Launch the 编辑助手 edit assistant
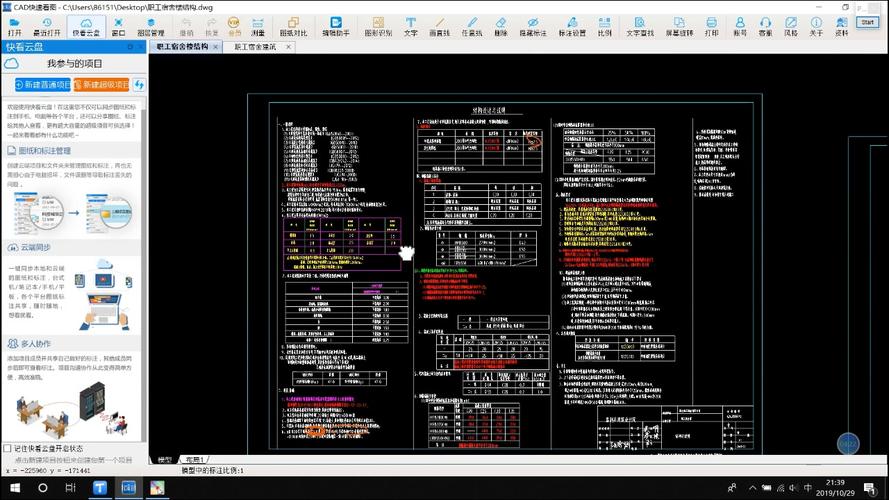Viewport: 889px width, 500px height. tap(336, 27)
